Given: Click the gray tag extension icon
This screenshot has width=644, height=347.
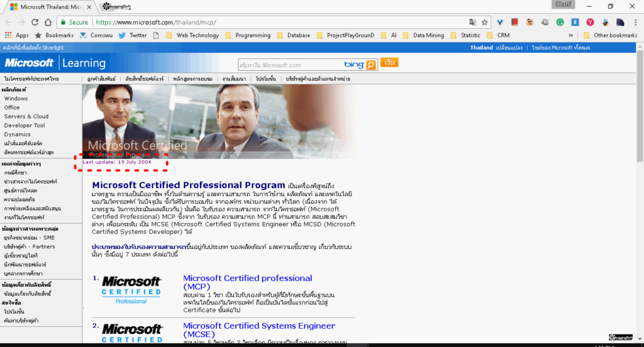Looking at the screenshot, I should click(545, 22).
